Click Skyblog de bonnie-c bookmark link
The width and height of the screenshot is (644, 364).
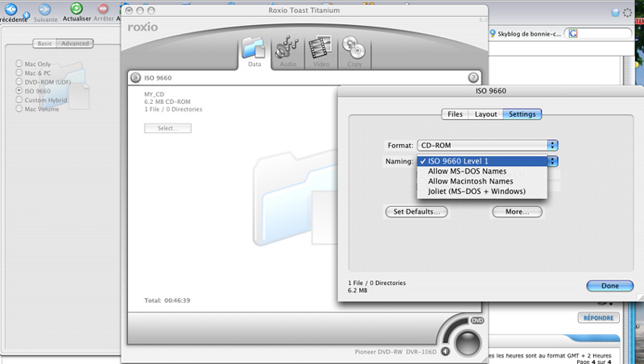click(529, 34)
